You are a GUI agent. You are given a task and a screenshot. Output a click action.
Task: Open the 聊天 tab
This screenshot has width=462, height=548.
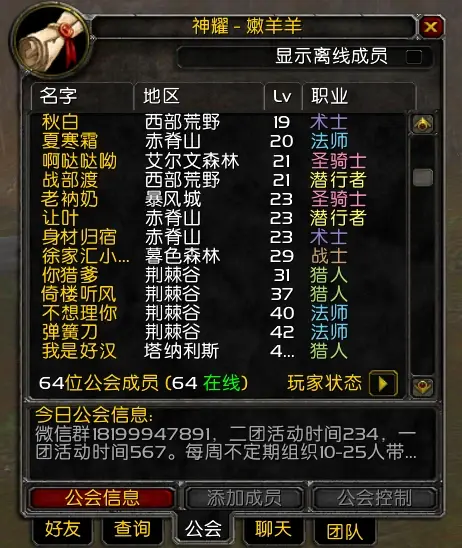tap(273, 529)
